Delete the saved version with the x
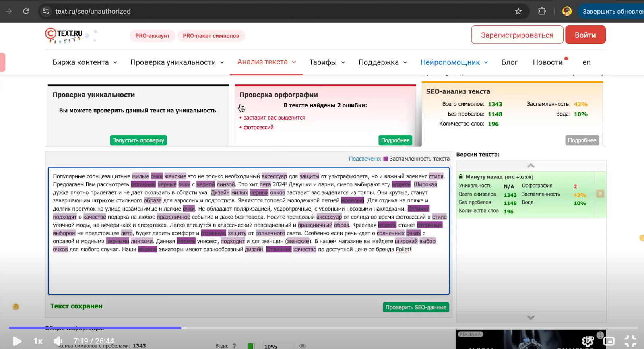 click(600, 194)
